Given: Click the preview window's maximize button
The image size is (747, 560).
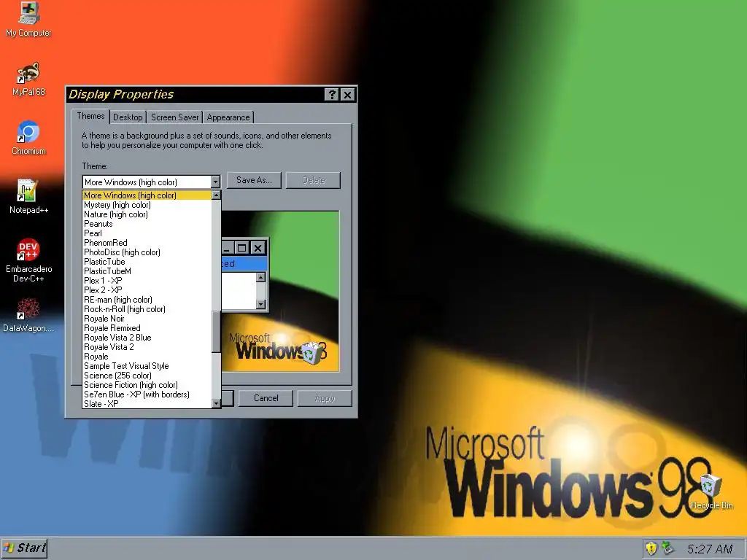Looking at the screenshot, I should (242, 248).
